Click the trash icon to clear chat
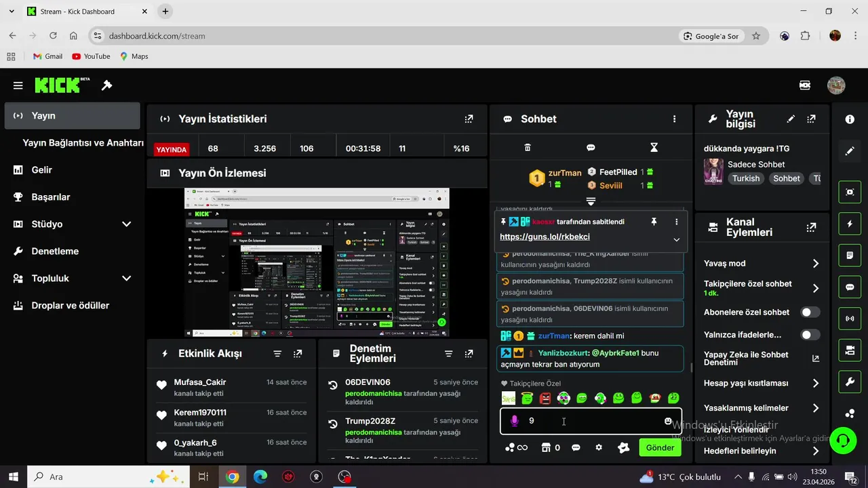 click(x=528, y=147)
